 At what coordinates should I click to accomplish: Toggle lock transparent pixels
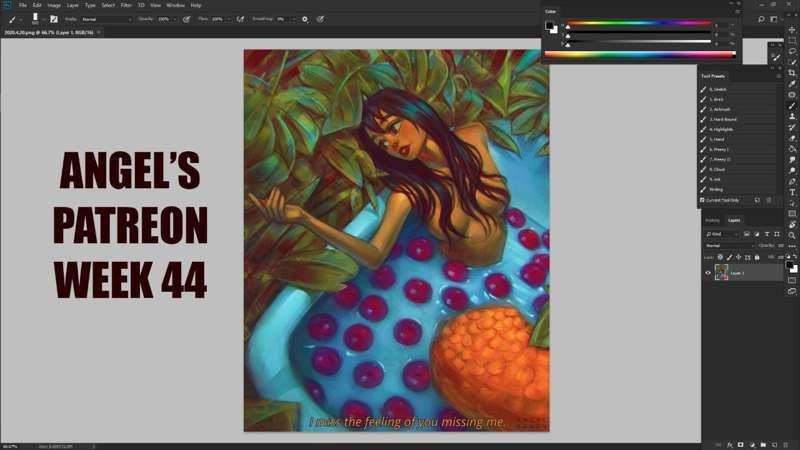[720, 257]
